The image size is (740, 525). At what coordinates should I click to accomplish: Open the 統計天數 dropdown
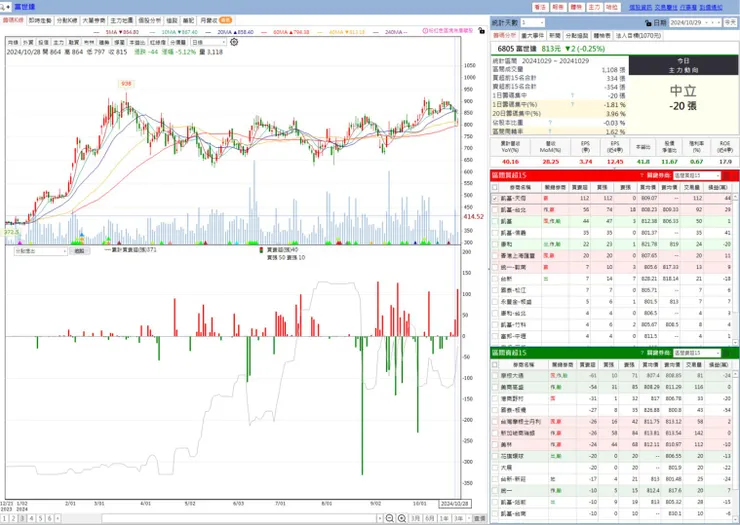click(x=533, y=23)
